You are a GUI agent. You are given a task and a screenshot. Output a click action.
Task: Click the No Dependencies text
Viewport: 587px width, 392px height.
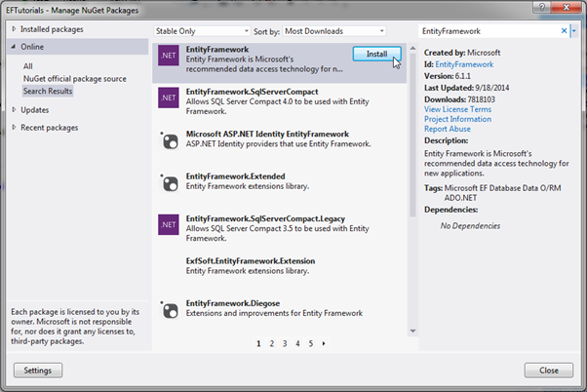[x=470, y=226]
